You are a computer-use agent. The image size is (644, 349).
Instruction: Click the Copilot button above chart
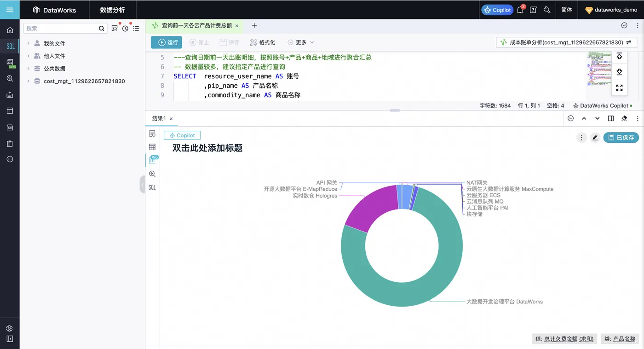(182, 135)
